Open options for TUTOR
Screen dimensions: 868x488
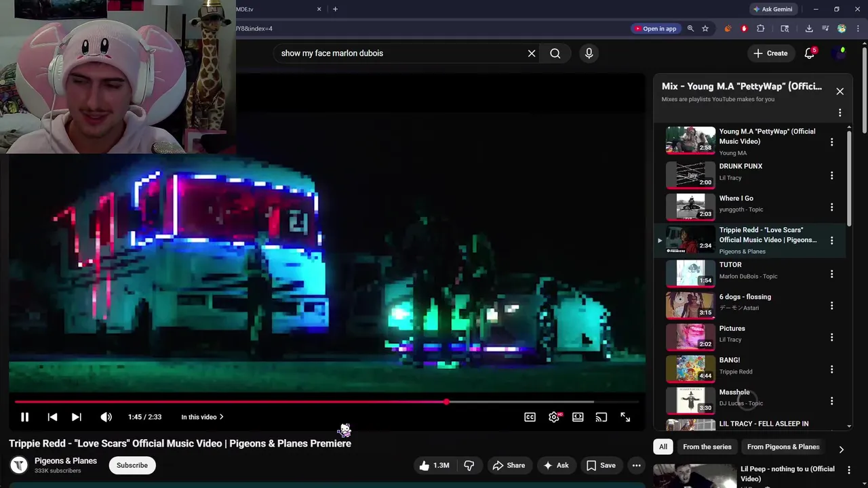click(831, 274)
